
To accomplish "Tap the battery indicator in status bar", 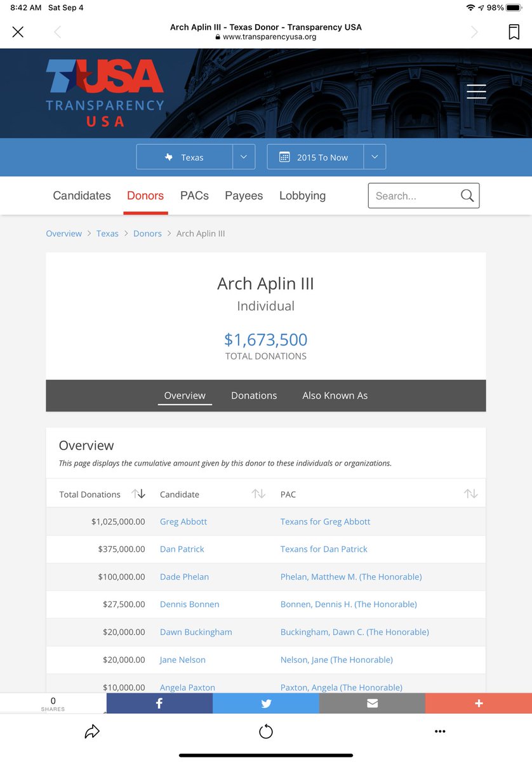I will click(x=513, y=8).
